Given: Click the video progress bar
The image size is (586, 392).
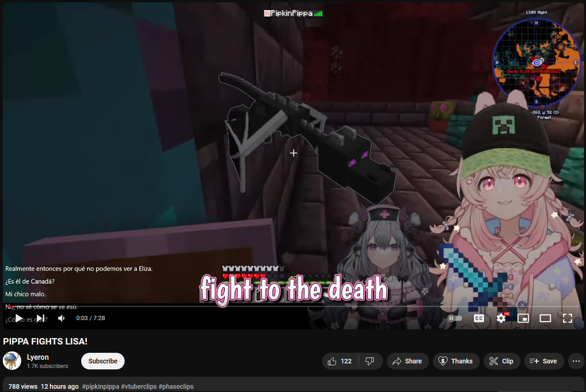Looking at the screenshot, I should pyautogui.click(x=293, y=306).
